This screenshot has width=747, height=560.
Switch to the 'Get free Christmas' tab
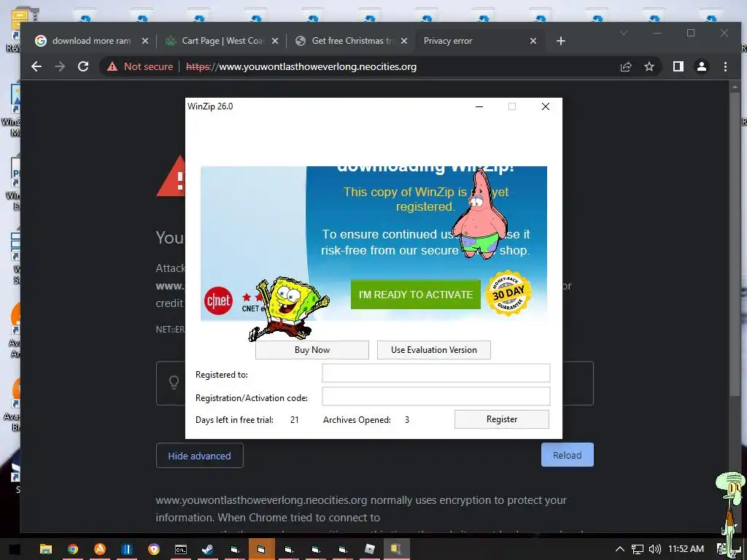pyautogui.click(x=352, y=41)
